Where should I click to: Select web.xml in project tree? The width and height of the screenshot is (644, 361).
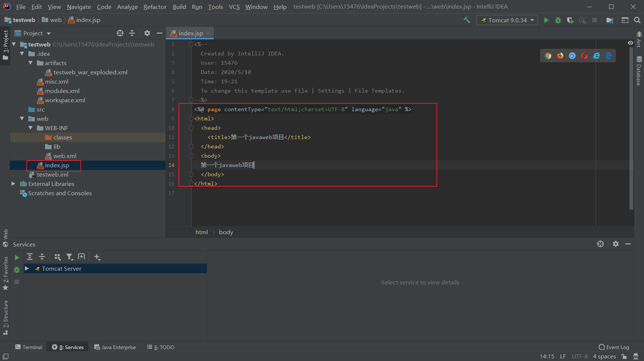point(65,156)
